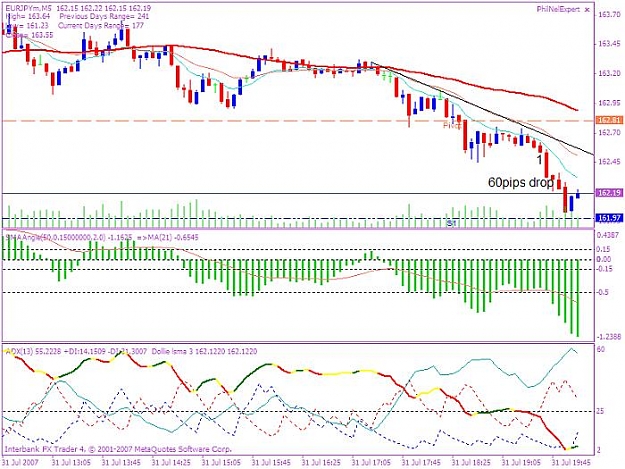Screen dimensions: 625x469
Task: Click the Interbank FX Trader copyright text
Action: [118, 449]
